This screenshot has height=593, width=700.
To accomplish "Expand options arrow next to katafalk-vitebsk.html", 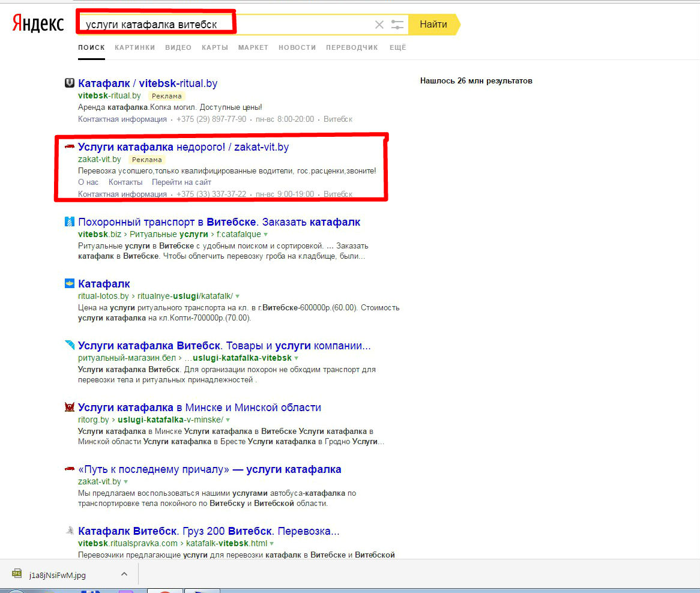I will click(x=272, y=544).
